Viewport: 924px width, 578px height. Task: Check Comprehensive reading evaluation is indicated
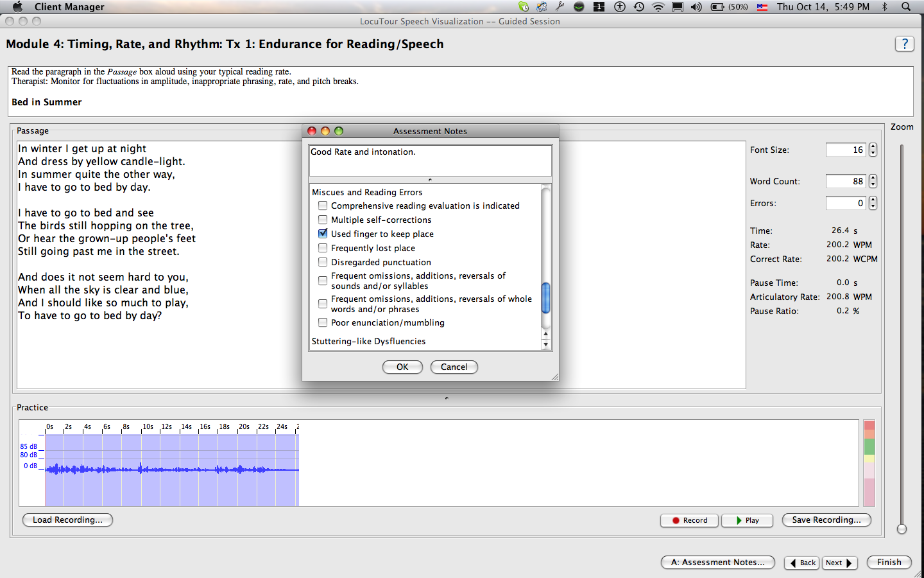click(x=323, y=206)
